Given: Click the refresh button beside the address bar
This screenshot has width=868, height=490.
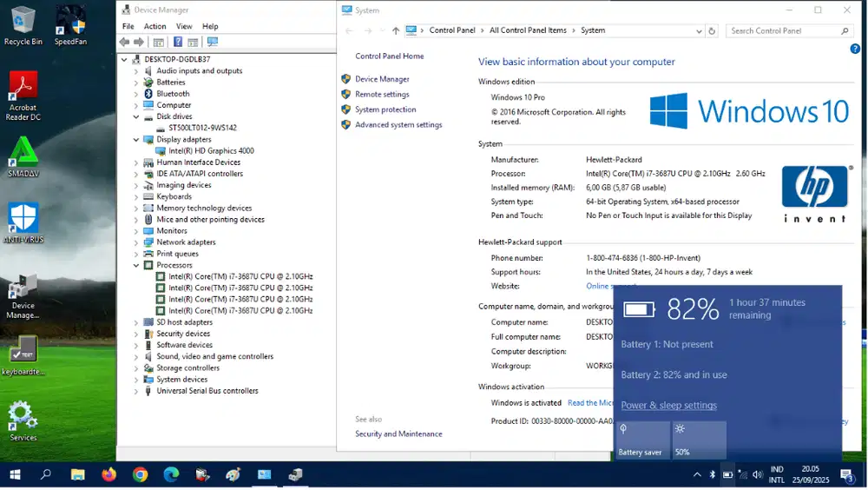Looking at the screenshot, I should (712, 30).
